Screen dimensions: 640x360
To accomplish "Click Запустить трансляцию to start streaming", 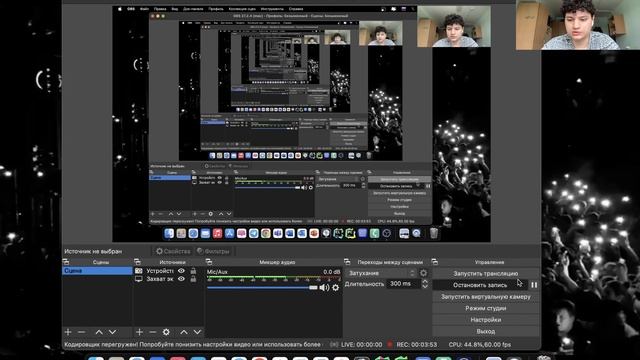I will point(485,273).
